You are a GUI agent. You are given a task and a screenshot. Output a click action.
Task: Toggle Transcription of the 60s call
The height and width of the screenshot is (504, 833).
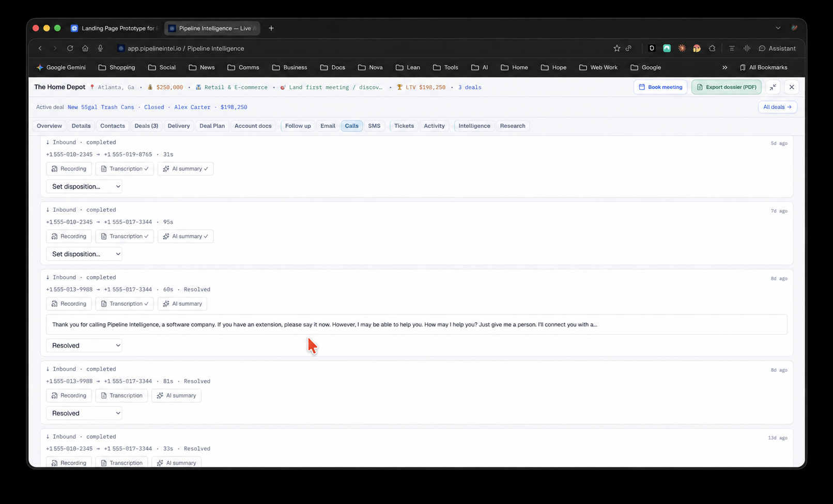(125, 304)
